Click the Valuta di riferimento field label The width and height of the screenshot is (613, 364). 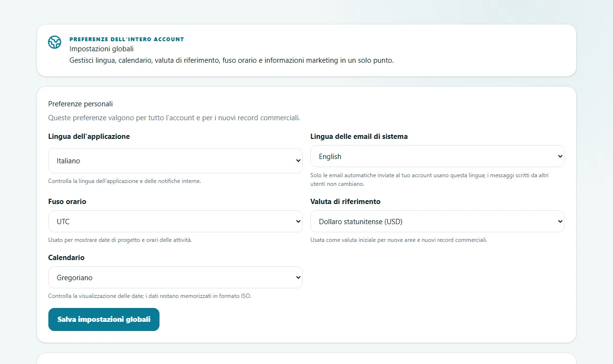point(345,202)
